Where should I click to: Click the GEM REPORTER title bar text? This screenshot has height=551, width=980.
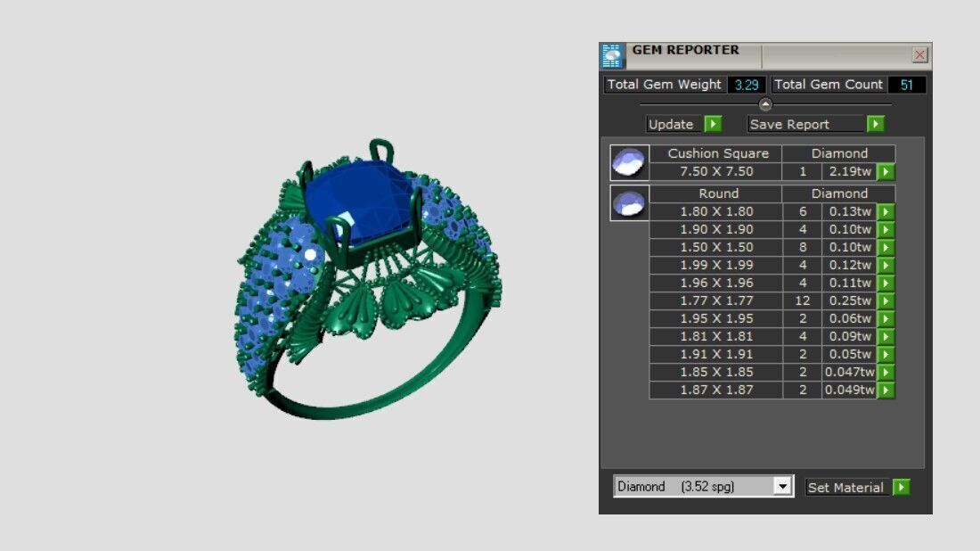[686, 50]
